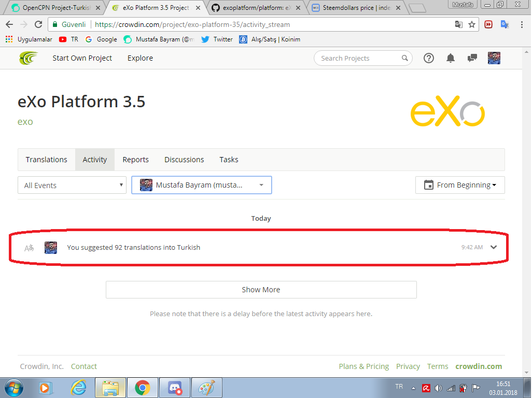Click the Contact footer link
532x398 pixels.
pos(84,366)
